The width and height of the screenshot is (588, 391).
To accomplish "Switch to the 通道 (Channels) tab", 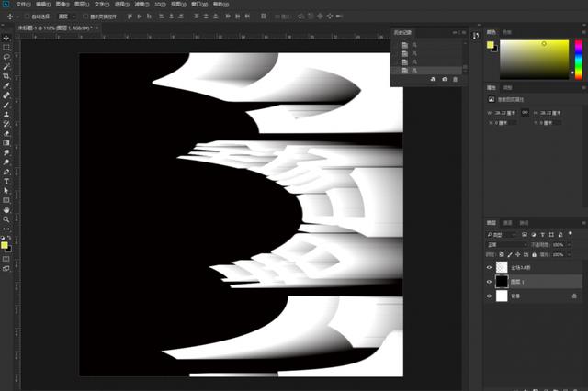I will pyautogui.click(x=507, y=223).
